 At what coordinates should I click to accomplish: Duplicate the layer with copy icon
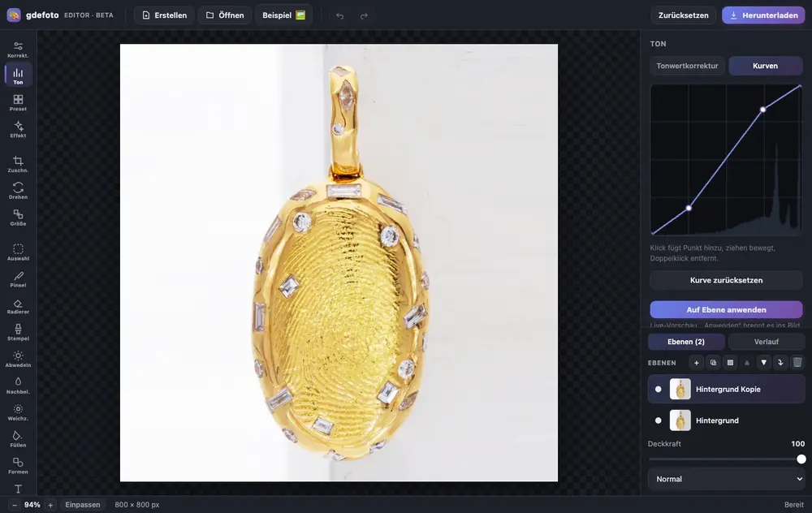713,363
